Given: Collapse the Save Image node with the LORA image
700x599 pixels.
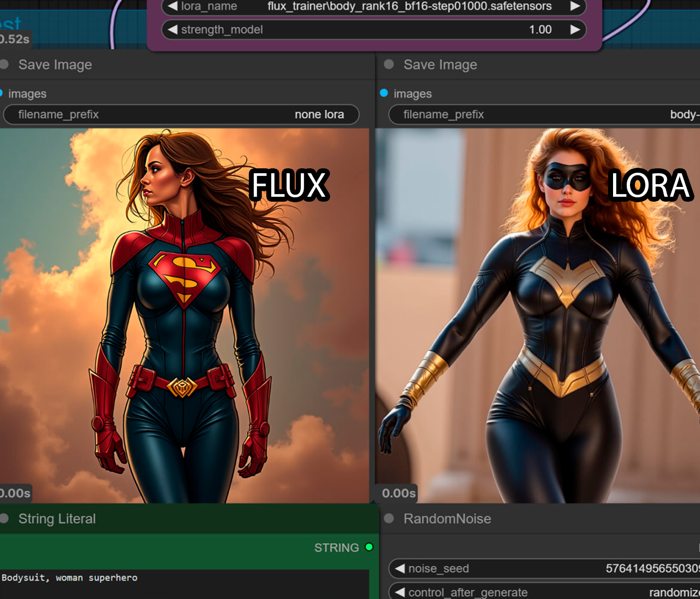Looking at the screenshot, I should tap(389, 64).
